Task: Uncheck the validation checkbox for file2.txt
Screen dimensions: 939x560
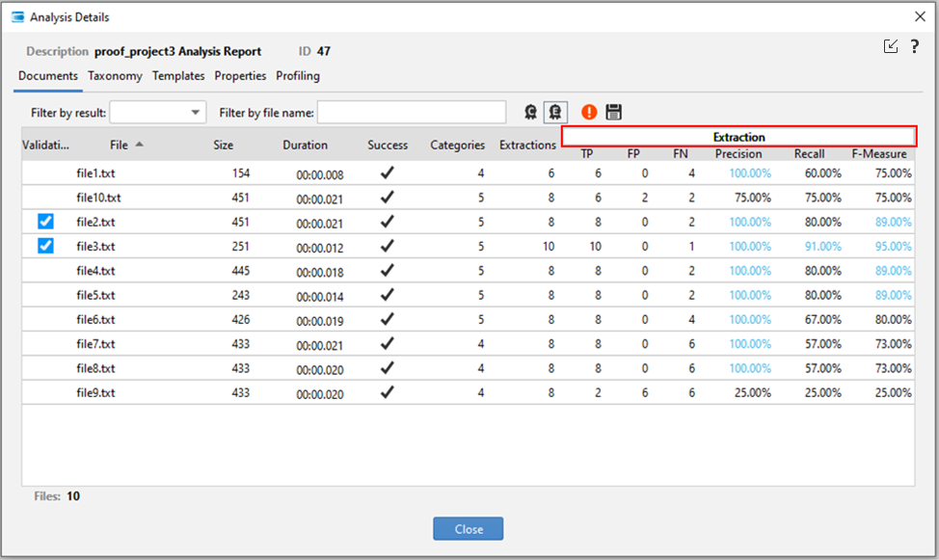Action: point(45,222)
